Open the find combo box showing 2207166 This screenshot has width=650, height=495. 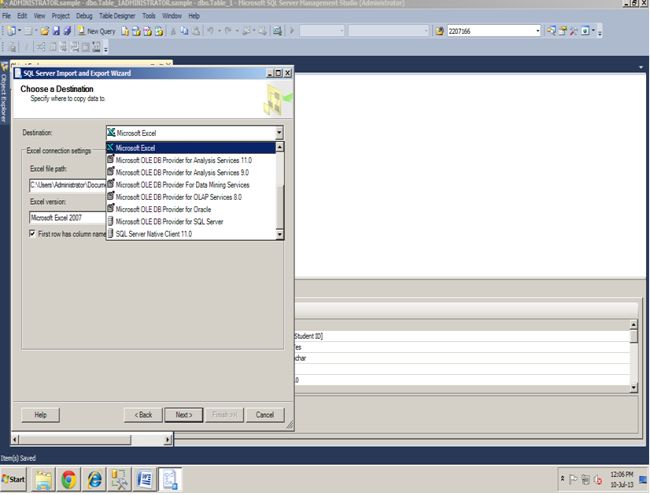pyautogui.click(x=538, y=31)
